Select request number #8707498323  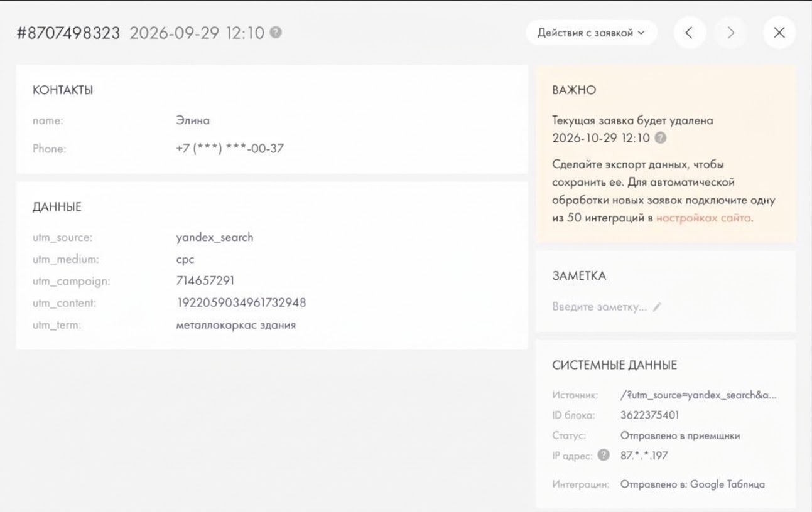[68, 33]
